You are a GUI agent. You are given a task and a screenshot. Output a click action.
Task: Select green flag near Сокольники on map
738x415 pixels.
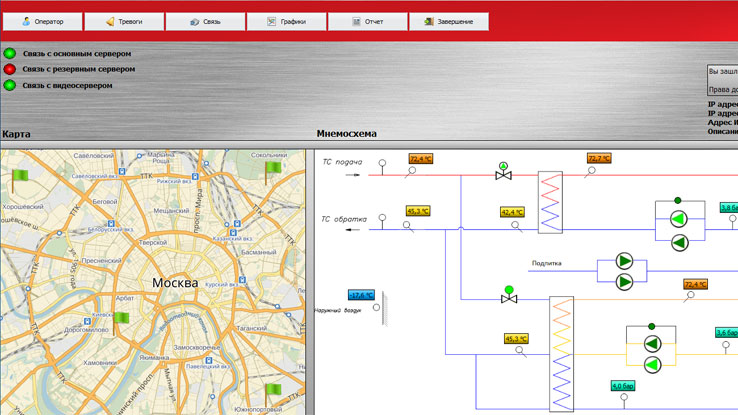273,171
